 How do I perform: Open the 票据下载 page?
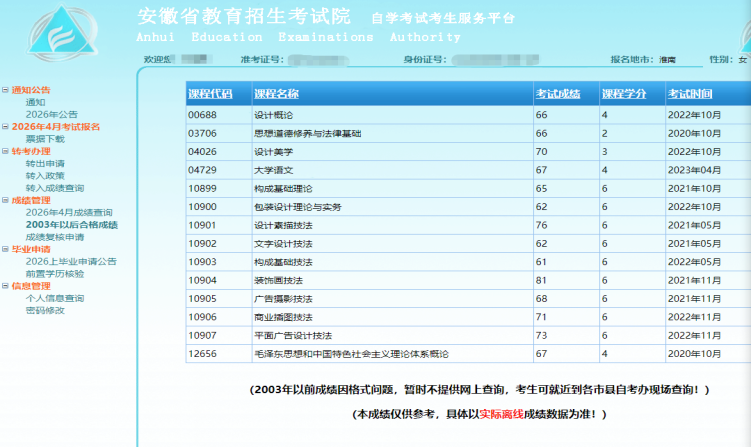click(x=45, y=139)
